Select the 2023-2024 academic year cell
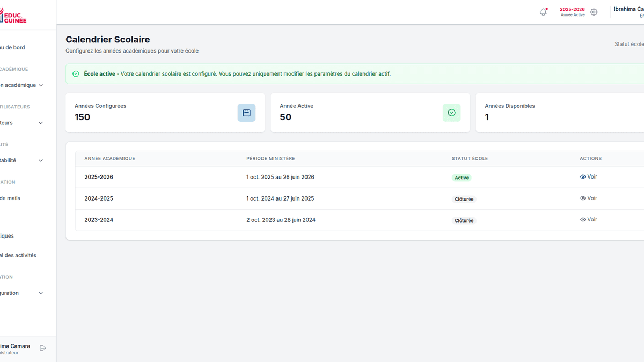The height and width of the screenshot is (362, 644). (x=99, y=220)
